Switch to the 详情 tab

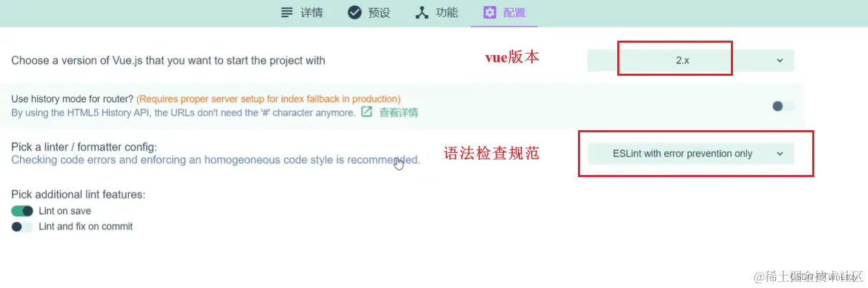click(301, 12)
